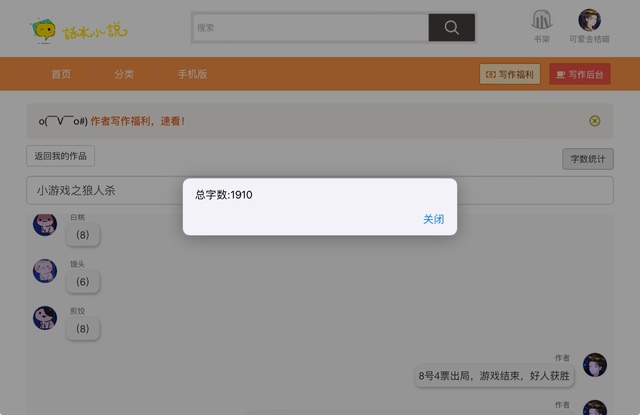
Task: Open the 分类 navigation item
Action: tap(124, 74)
